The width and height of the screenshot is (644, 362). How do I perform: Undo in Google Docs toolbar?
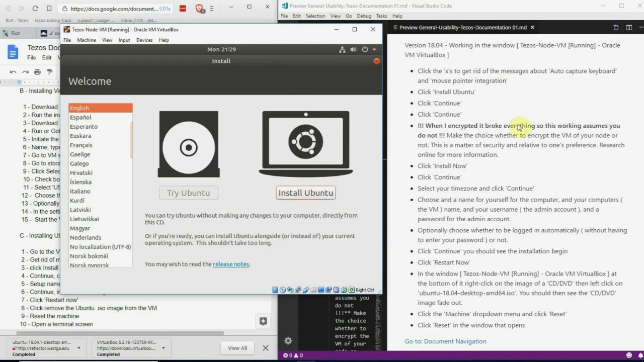pyautogui.click(x=13, y=72)
